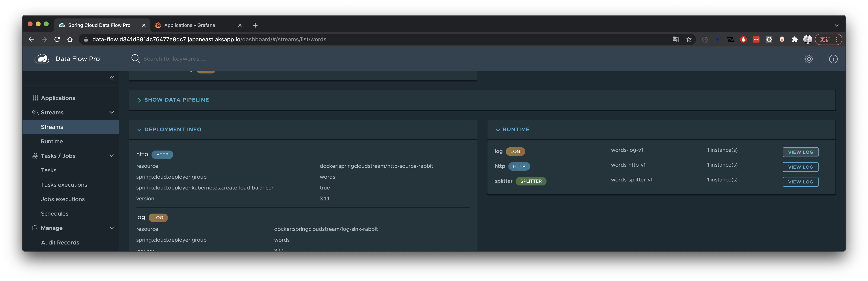View log for the http app
Screen dimensions: 868x281
(x=800, y=167)
